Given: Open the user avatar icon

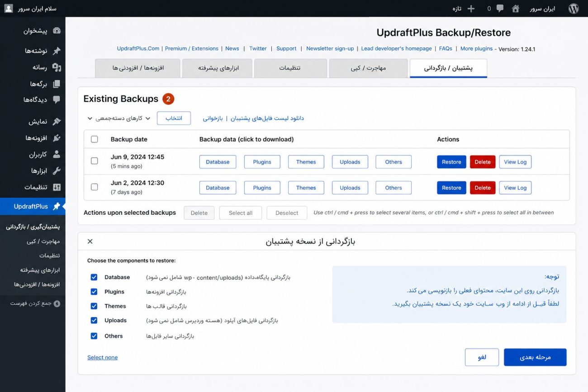Looking at the screenshot, I should pos(9,9).
